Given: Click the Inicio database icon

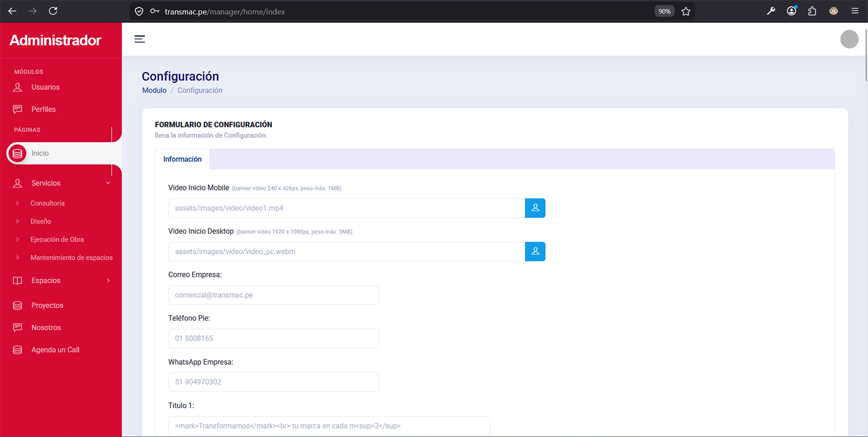Looking at the screenshot, I should pyautogui.click(x=17, y=153).
